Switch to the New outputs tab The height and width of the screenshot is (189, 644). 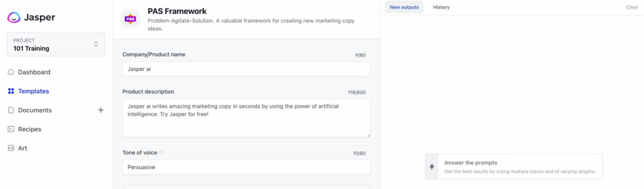tap(404, 7)
